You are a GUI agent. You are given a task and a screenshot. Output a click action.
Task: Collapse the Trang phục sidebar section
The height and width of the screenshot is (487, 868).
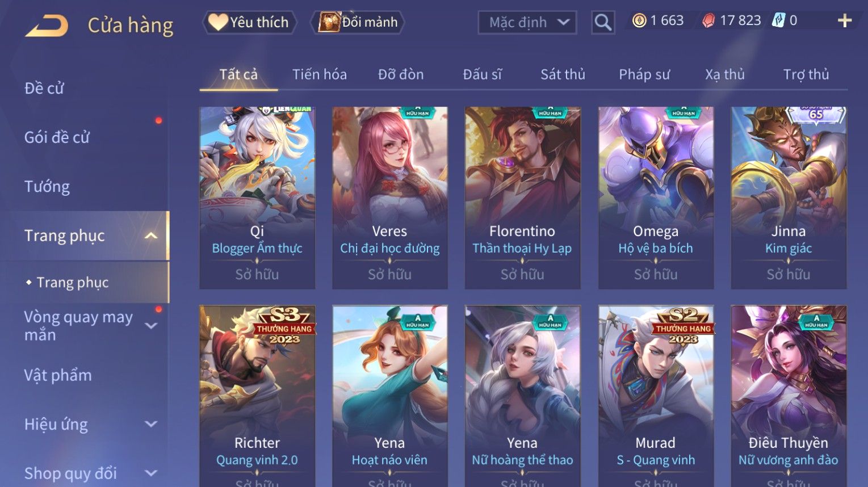(150, 236)
